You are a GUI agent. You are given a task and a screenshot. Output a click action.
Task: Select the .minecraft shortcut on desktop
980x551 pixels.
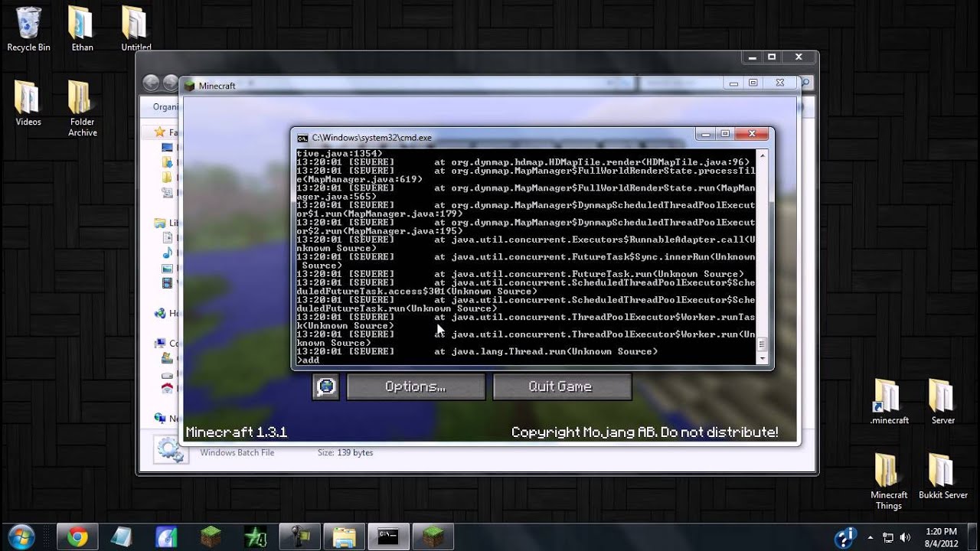pyautogui.click(x=889, y=402)
